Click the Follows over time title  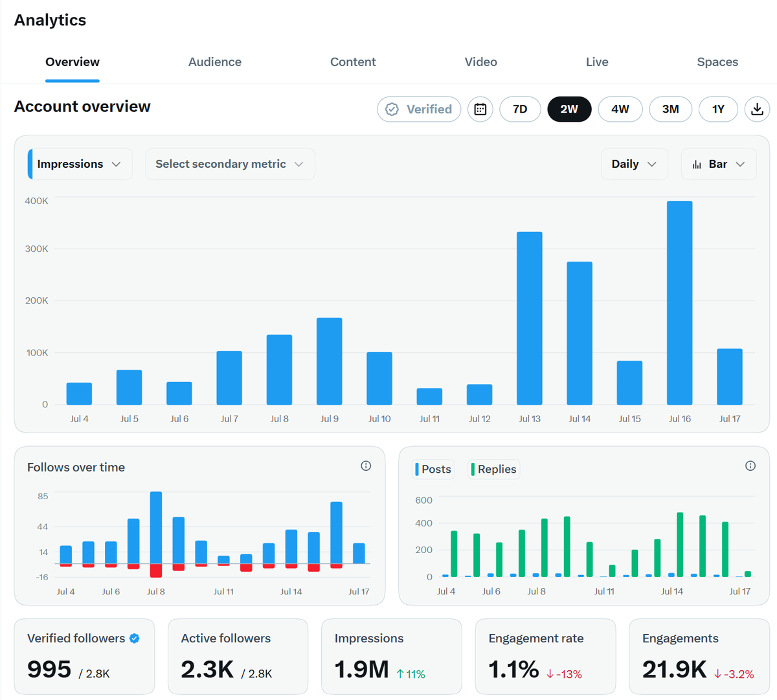click(76, 468)
